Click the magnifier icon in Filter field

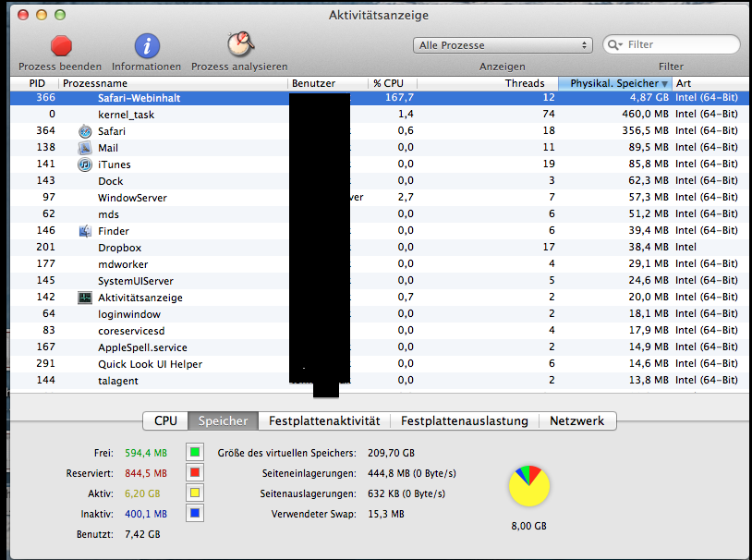click(x=613, y=44)
